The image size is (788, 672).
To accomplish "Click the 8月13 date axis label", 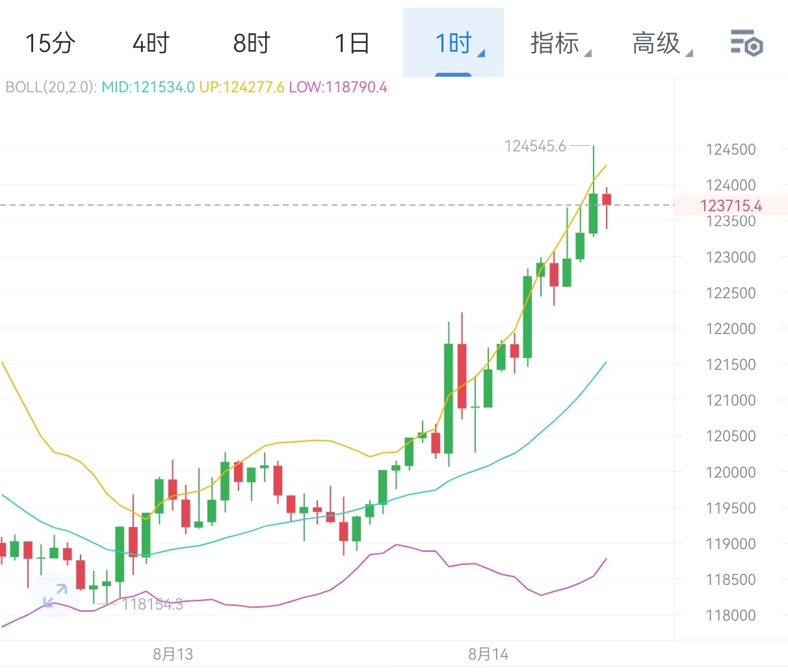I will point(172,654).
